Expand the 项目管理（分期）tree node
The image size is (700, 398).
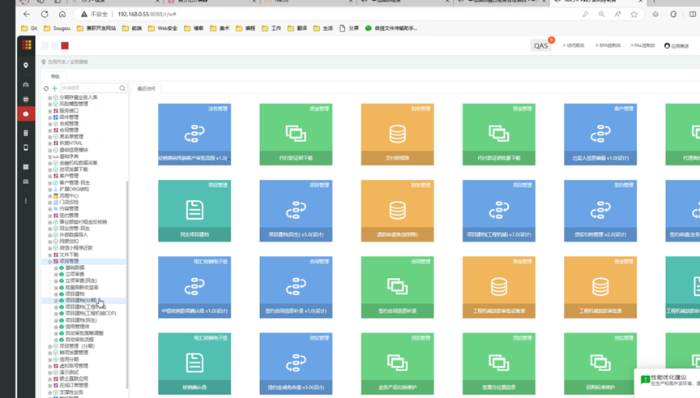click(x=50, y=346)
